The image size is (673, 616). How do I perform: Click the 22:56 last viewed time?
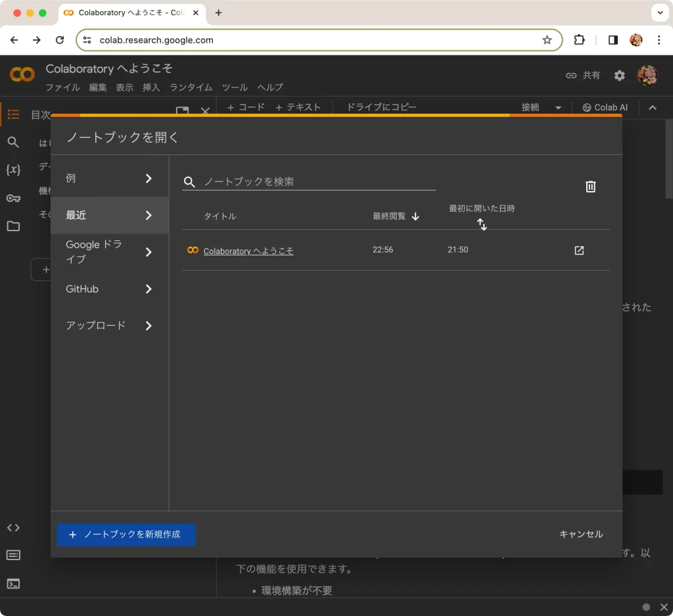pos(383,250)
